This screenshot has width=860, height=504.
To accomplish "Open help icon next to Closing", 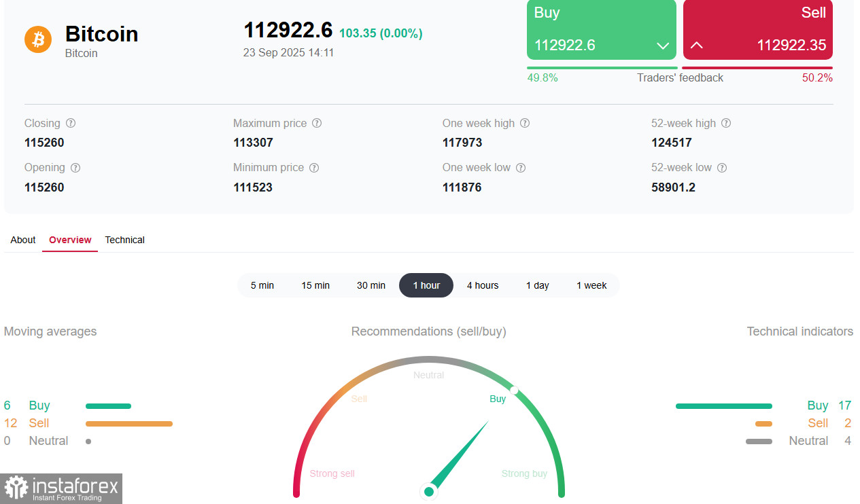I will click(x=71, y=124).
